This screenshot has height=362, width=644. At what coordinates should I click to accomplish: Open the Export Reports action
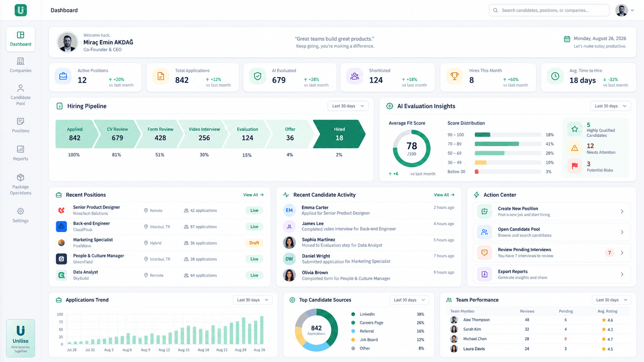tap(552, 274)
